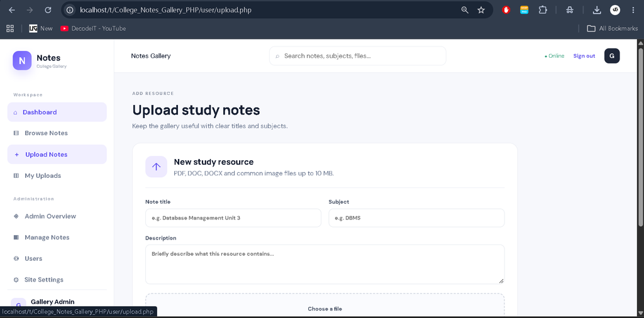
Task: Go to Dashboard in the sidebar
Action: 57,112
